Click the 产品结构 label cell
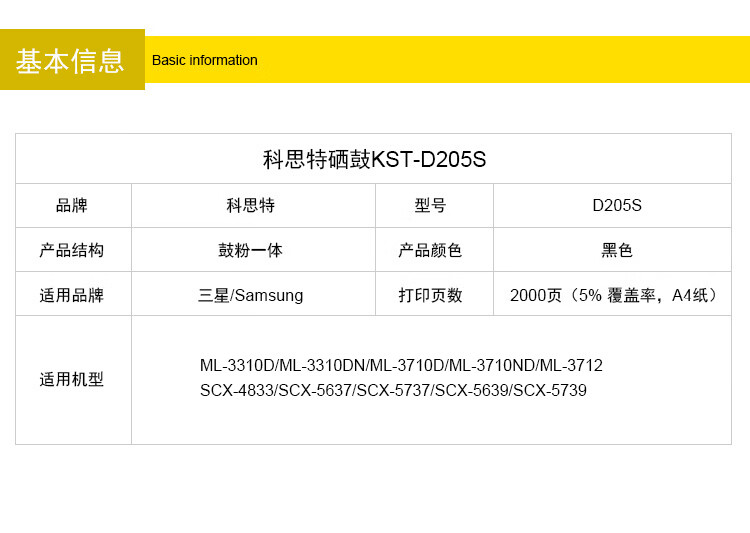 [x=72, y=250]
